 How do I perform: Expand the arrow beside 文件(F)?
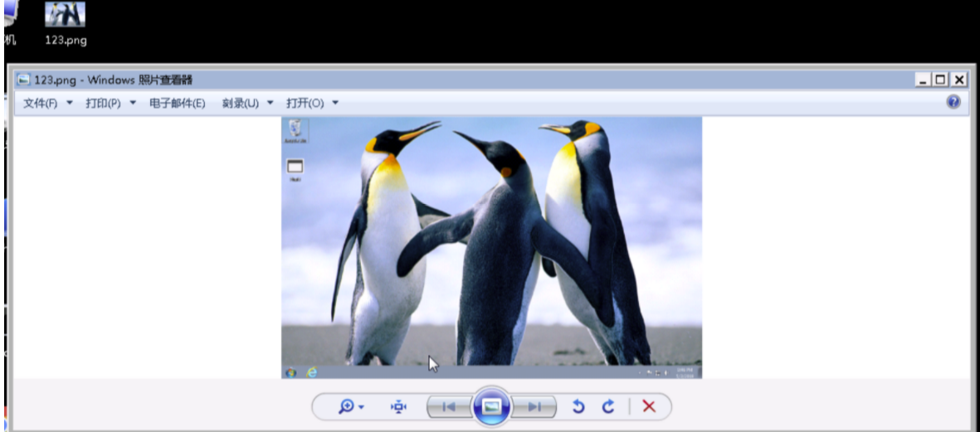(x=70, y=103)
